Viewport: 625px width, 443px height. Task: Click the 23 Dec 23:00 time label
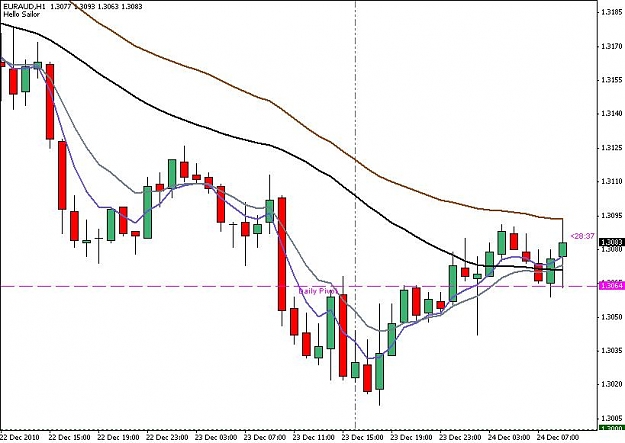[x=461, y=437]
